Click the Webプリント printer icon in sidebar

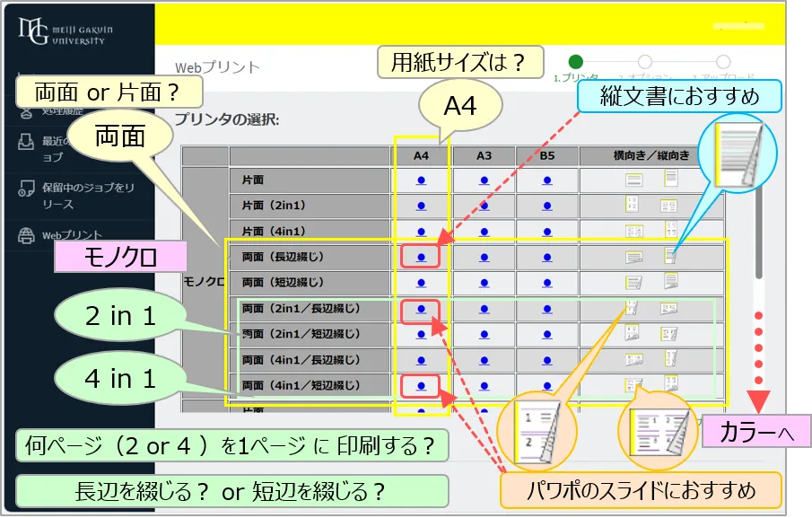click(x=27, y=236)
